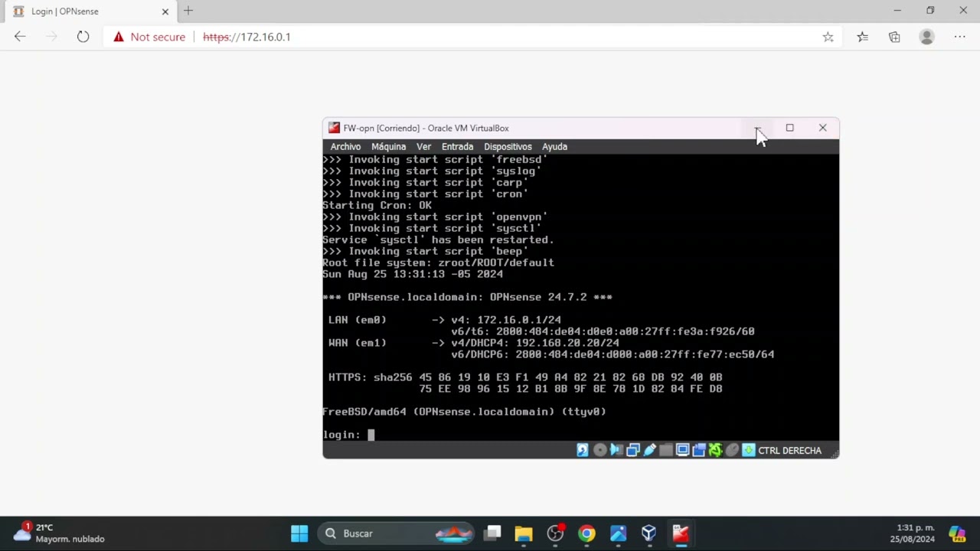Click the 'Starting Cron: OK' console line

377,205
